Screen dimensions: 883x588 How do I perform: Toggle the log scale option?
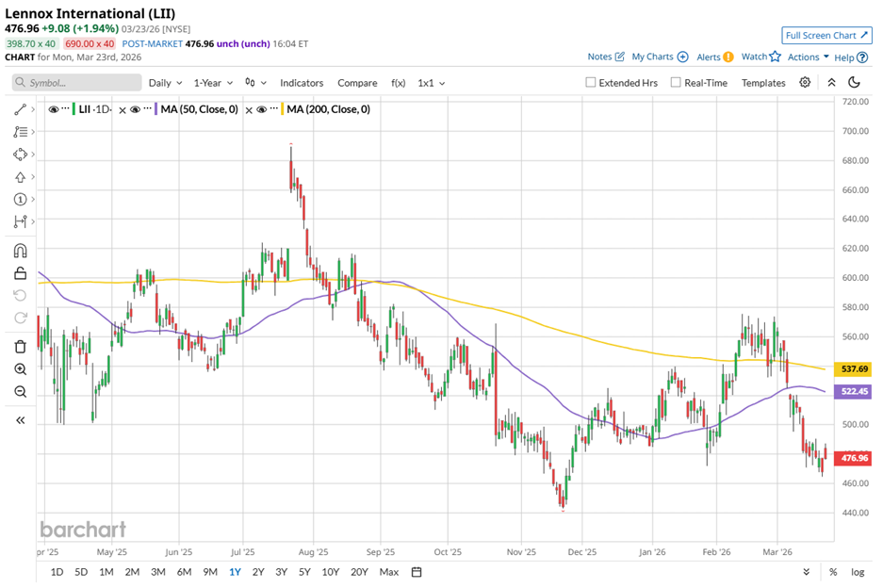pos(858,572)
